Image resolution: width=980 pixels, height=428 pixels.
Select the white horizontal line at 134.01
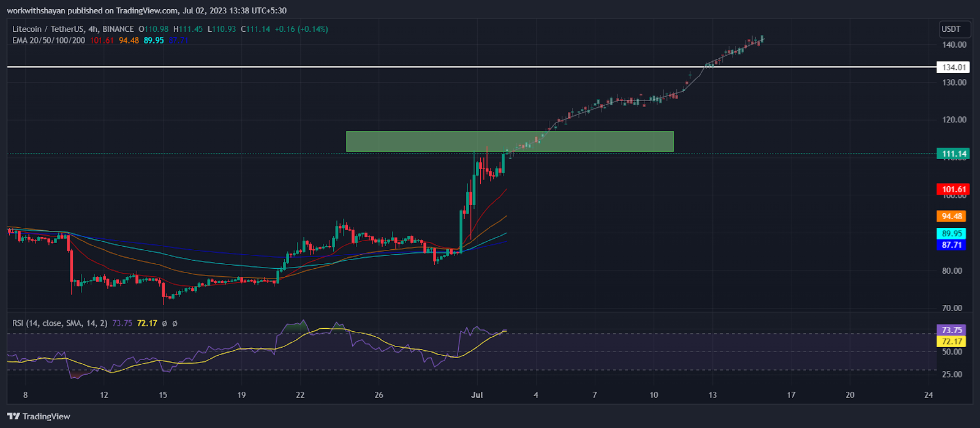tap(367, 67)
